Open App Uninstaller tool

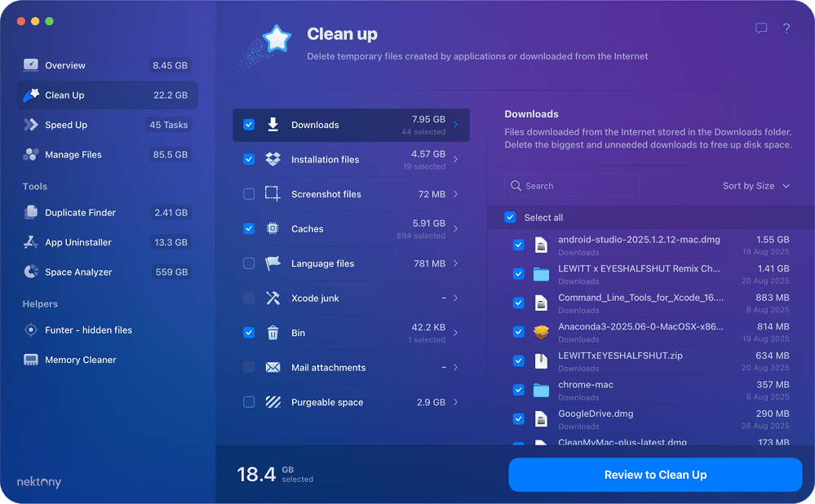click(108, 241)
